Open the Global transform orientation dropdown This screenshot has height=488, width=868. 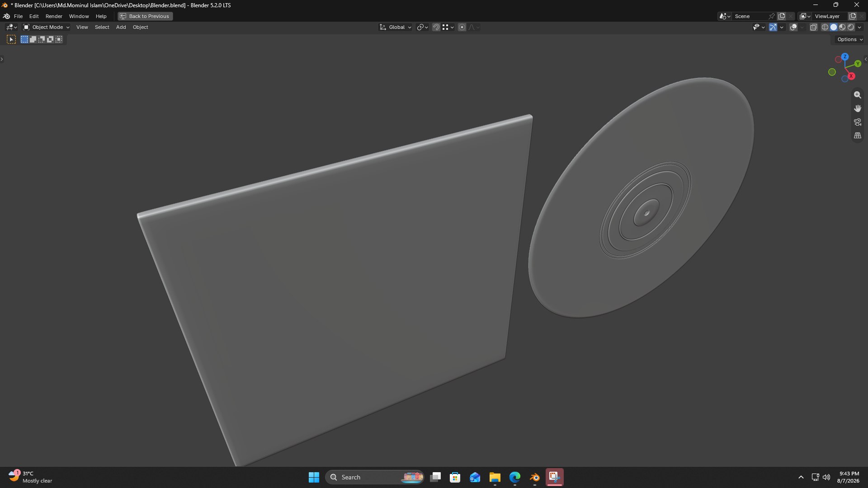pyautogui.click(x=396, y=27)
